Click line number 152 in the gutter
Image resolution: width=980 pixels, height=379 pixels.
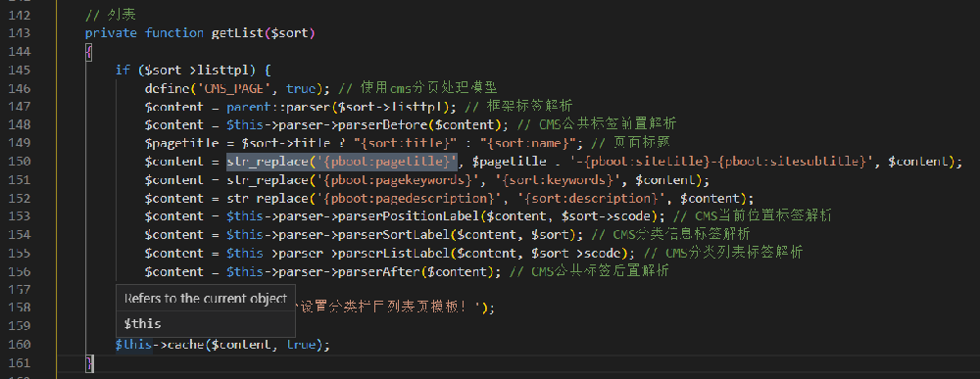pos(19,199)
